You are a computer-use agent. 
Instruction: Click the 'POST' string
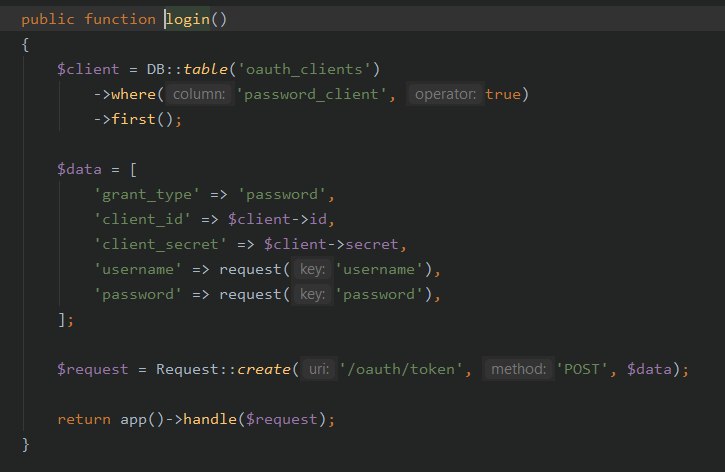tap(582, 369)
